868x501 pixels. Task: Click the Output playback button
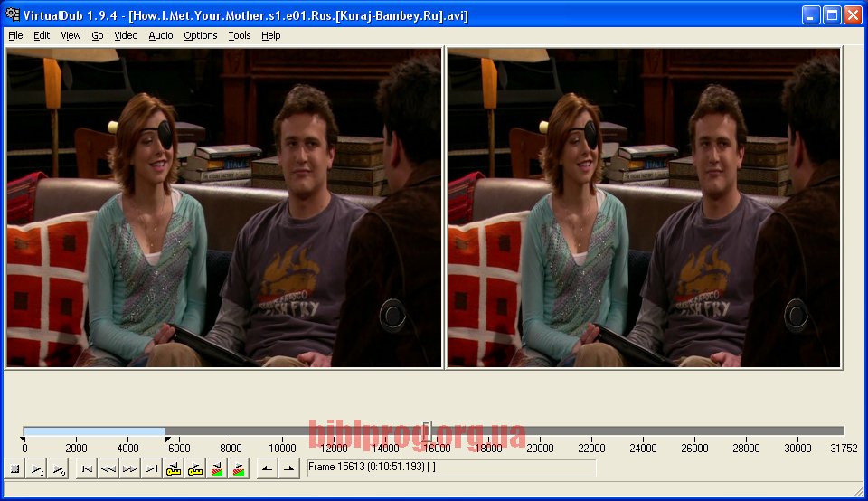[58, 468]
